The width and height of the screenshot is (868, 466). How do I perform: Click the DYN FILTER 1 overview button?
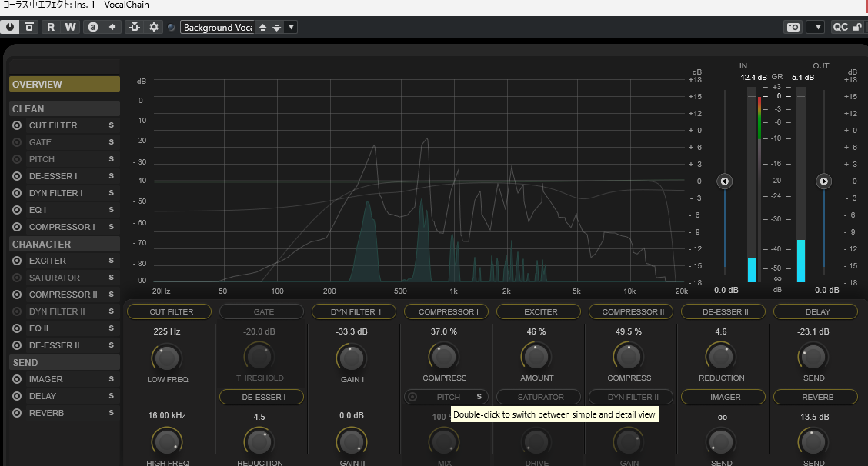pyautogui.click(x=354, y=311)
